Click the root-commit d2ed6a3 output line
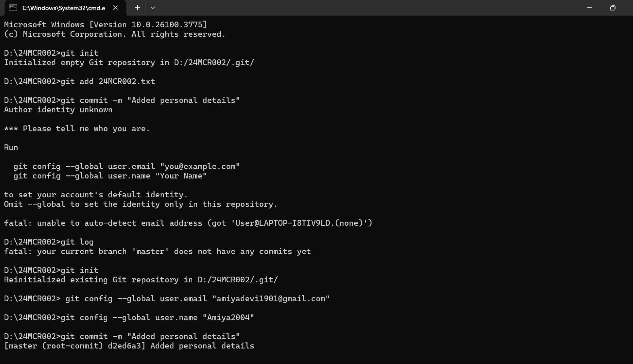Screen dimensions: 633x364 (x=129, y=346)
